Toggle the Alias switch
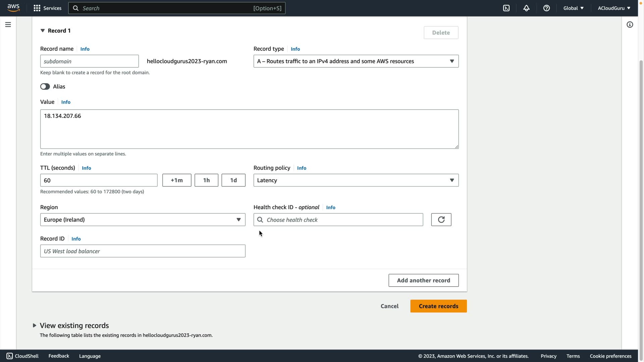Image resolution: width=644 pixels, height=362 pixels. (x=45, y=86)
